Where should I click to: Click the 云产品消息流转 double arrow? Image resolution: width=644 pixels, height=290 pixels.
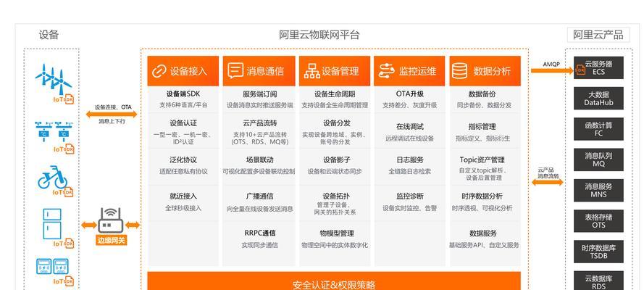pos(548,182)
